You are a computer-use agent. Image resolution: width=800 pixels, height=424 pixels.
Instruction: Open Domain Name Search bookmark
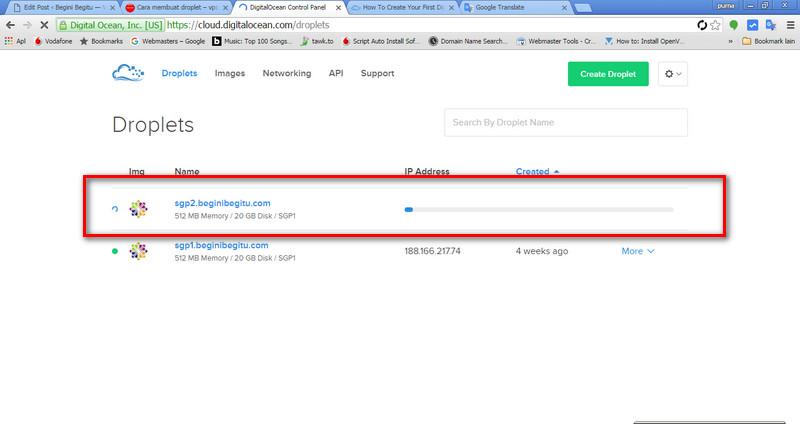tap(468, 41)
